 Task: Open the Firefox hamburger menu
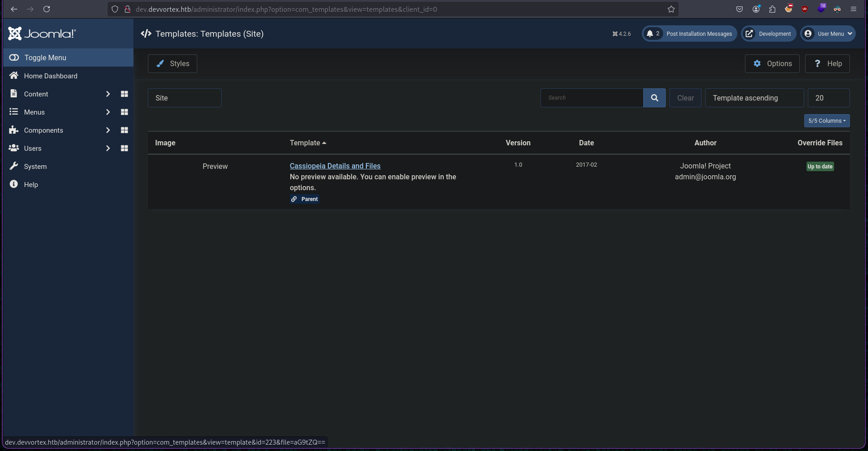854,9
